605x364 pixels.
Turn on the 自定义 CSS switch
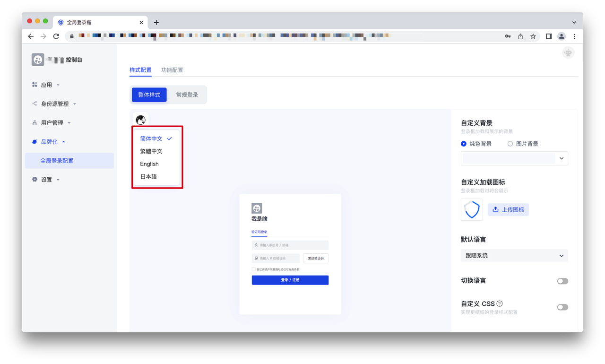[562, 307]
